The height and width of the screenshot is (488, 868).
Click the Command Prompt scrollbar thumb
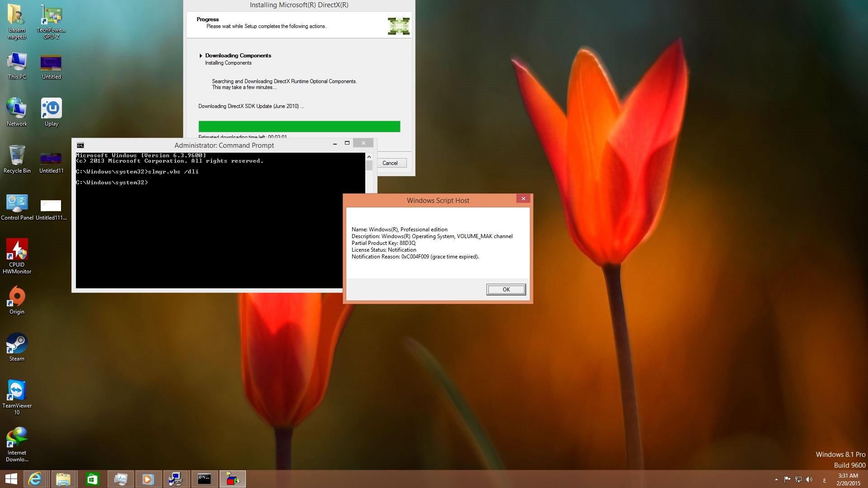click(369, 166)
